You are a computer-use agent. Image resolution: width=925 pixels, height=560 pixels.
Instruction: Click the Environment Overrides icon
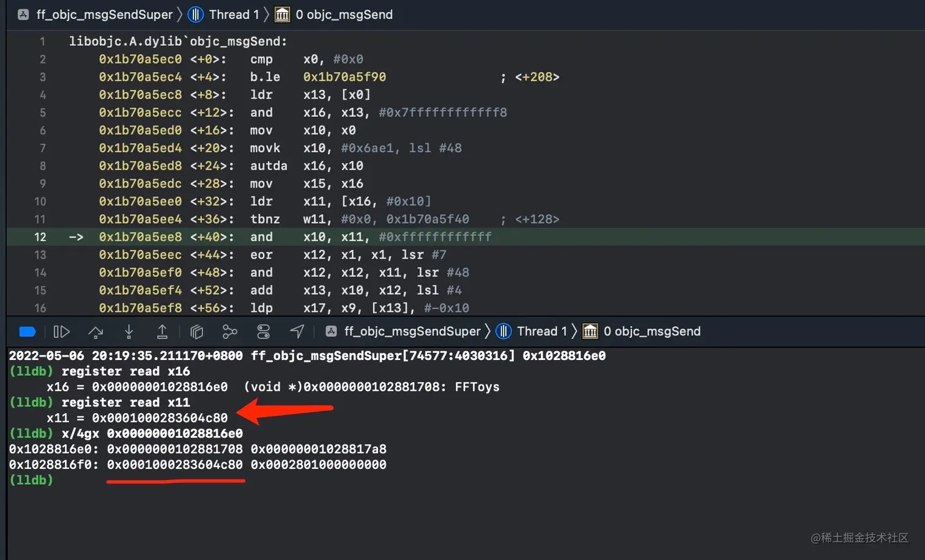264,331
